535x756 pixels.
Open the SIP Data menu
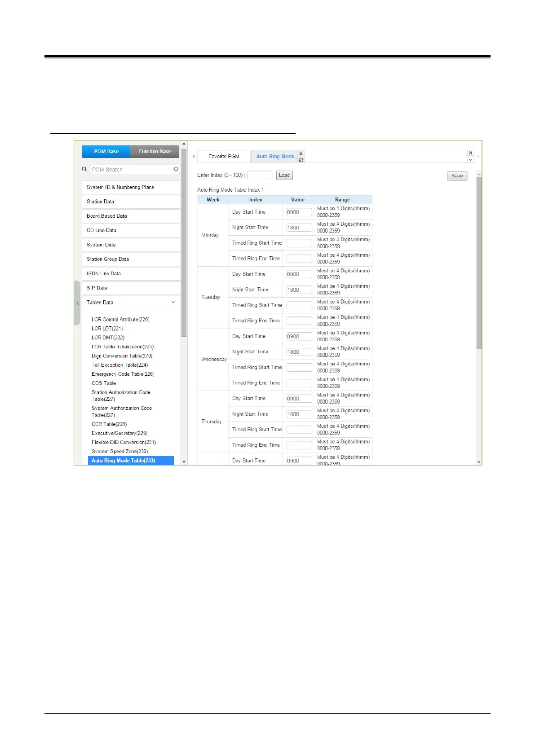[x=131, y=288]
